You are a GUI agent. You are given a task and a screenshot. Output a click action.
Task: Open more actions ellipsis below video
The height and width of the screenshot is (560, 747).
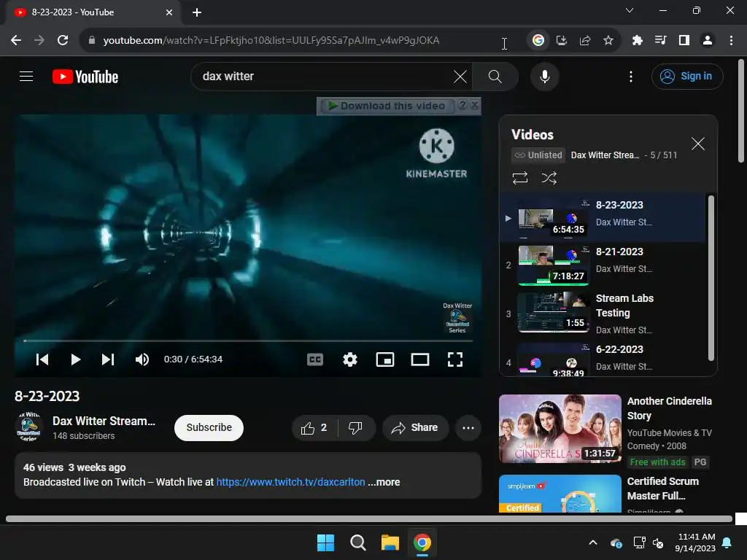(x=468, y=427)
